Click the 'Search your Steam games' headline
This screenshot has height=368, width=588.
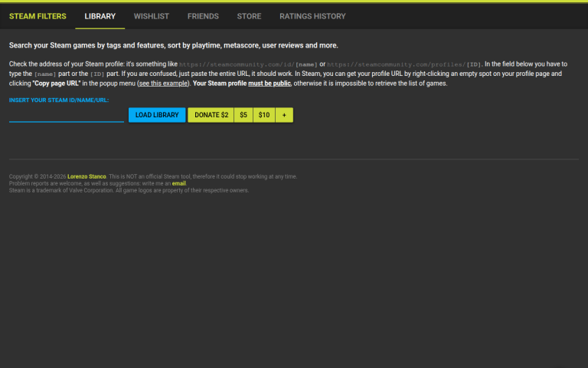coord(174,45)
